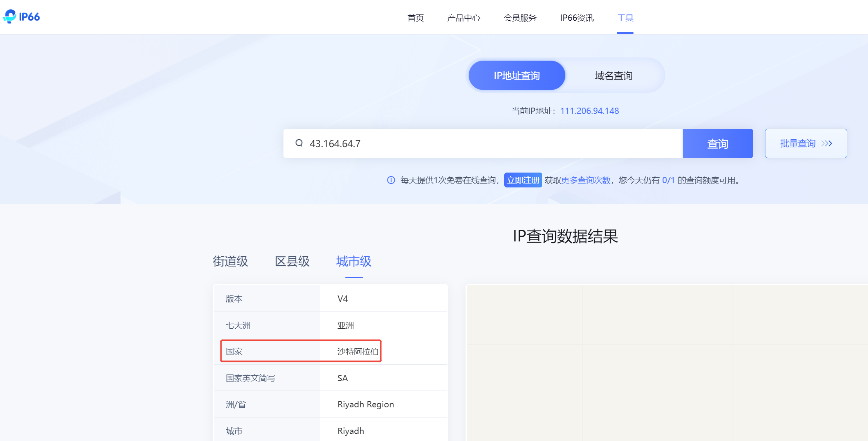Follow the 更多查询次数 link

pos(586,180)
